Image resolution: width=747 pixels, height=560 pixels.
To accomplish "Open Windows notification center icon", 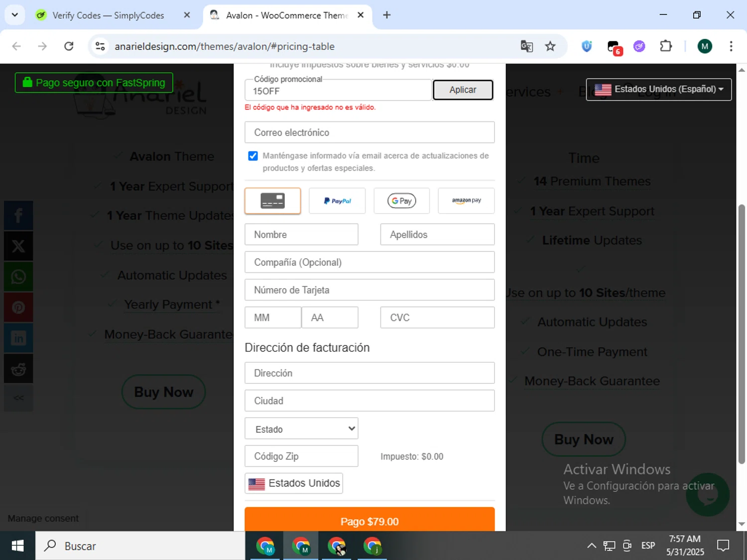I will 723,546.
